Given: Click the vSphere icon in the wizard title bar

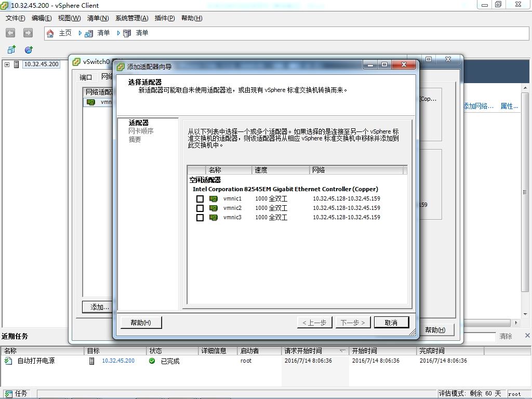Looking at the screenshot, I should click(121, 67).
